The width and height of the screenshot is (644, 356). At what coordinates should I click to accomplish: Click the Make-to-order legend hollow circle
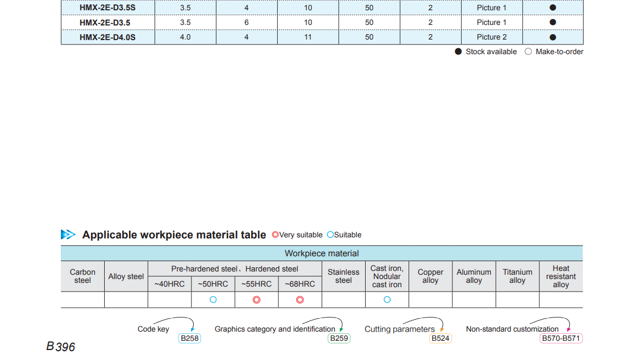(x=528, y=51)
